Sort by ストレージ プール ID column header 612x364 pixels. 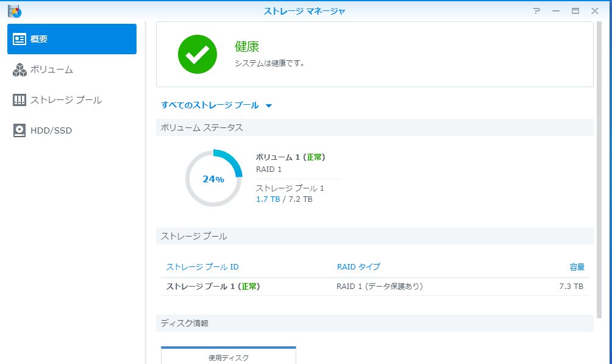coord(202,267)
